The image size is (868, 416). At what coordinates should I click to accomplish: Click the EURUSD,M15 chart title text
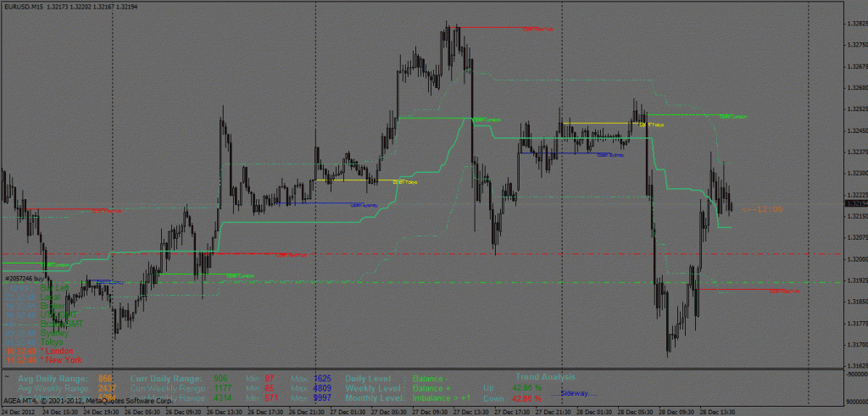click(x=23, y=7)
